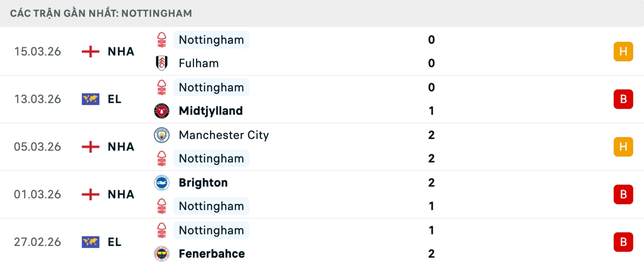Click the Fulham club crest icon

click(162, 63)
